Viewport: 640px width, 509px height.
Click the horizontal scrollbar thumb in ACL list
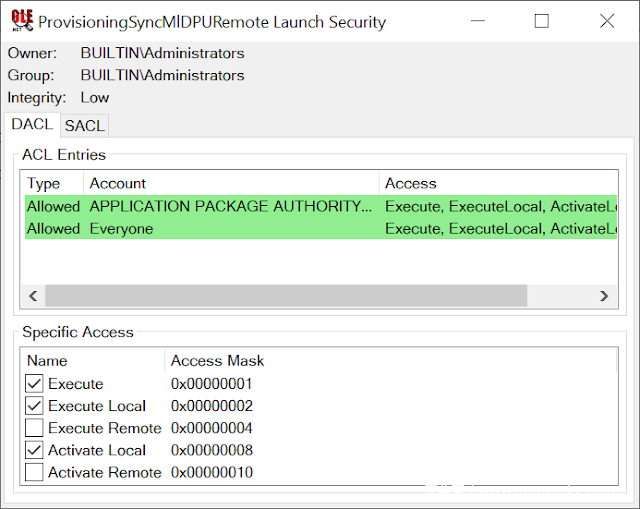285,296
